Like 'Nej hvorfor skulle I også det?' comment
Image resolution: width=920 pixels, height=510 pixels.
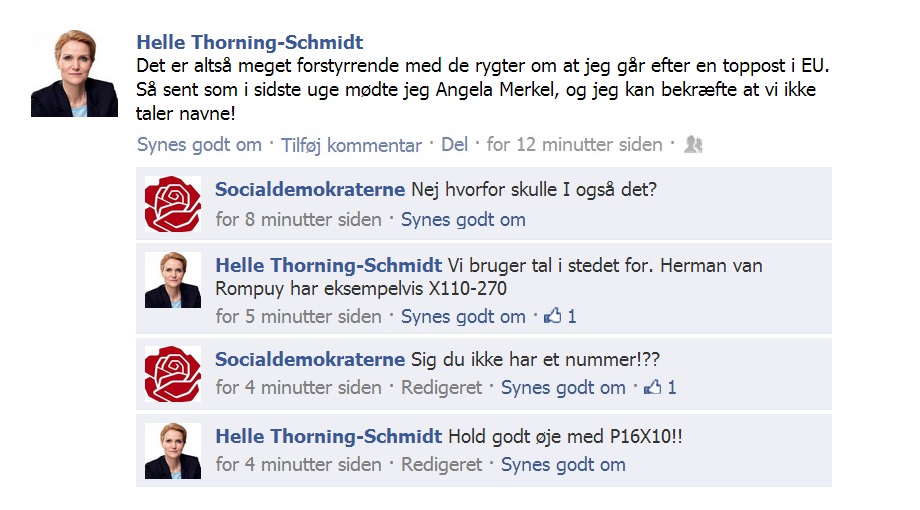click(x=463, y=219)
